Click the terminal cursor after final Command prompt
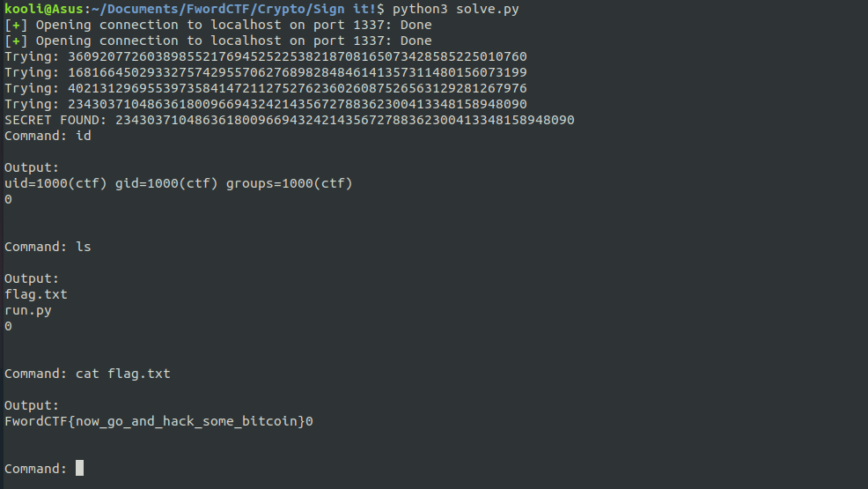This screenshot has width=868, height=489. pyautogui.click(x=80, y=468)
